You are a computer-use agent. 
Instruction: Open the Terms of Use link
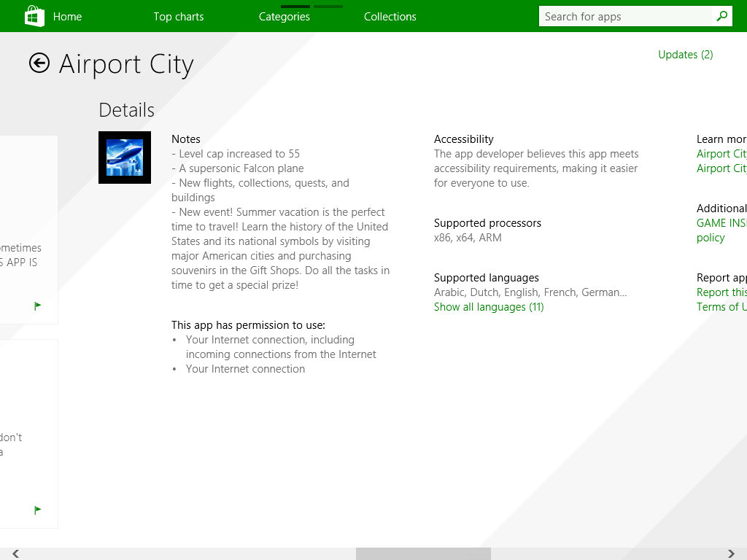pyautogui.click(x=721, y=307)
